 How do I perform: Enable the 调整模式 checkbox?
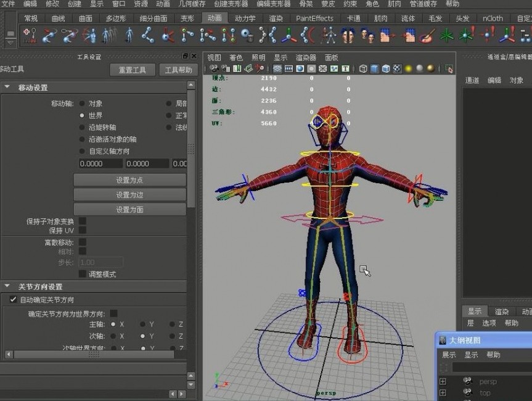(x=83, y=274)
